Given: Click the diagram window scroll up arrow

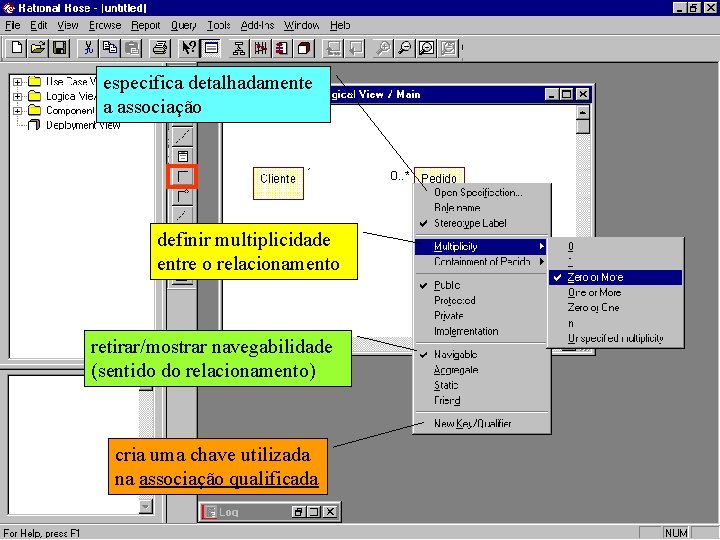Looking at the screenshot, I should coord(583,112).
